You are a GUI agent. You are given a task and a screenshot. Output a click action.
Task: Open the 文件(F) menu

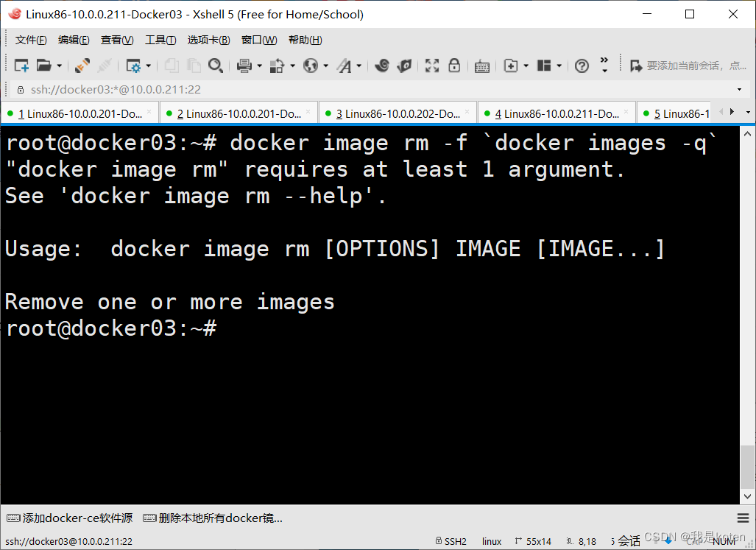point(31,40)
